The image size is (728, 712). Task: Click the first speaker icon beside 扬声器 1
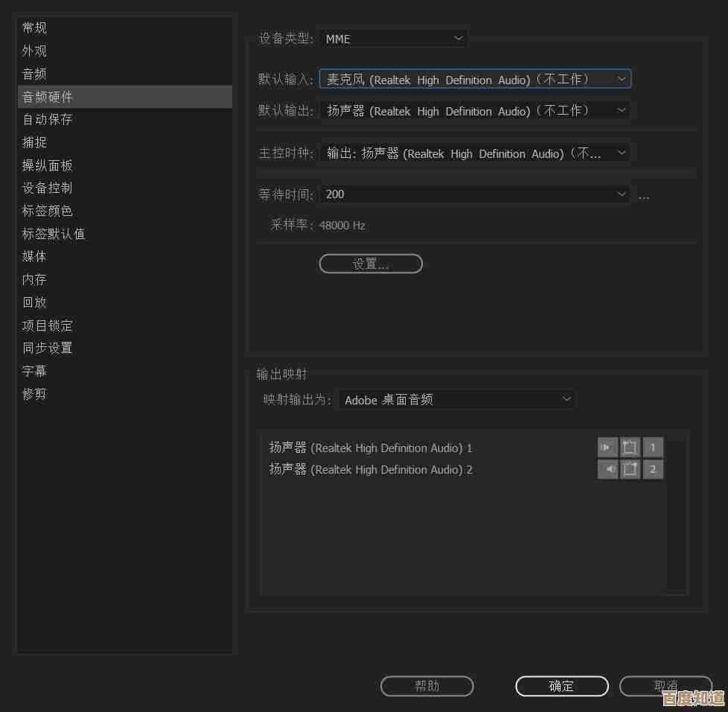pyautogui.click(x=607, y=448)
